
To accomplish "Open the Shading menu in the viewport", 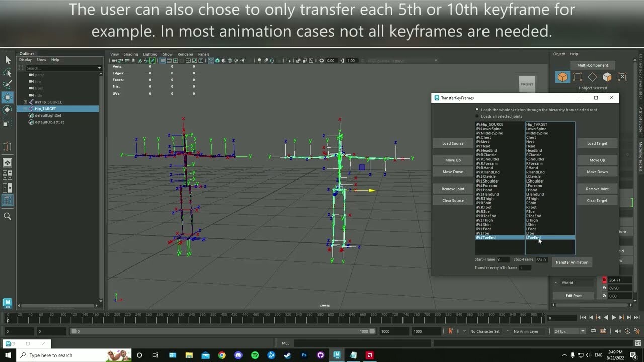I will point(131,54).
